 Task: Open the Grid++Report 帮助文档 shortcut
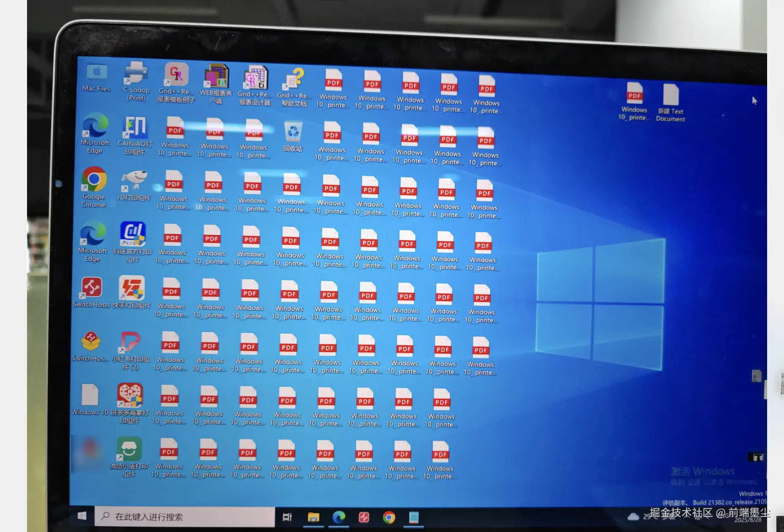pos(294,87)
